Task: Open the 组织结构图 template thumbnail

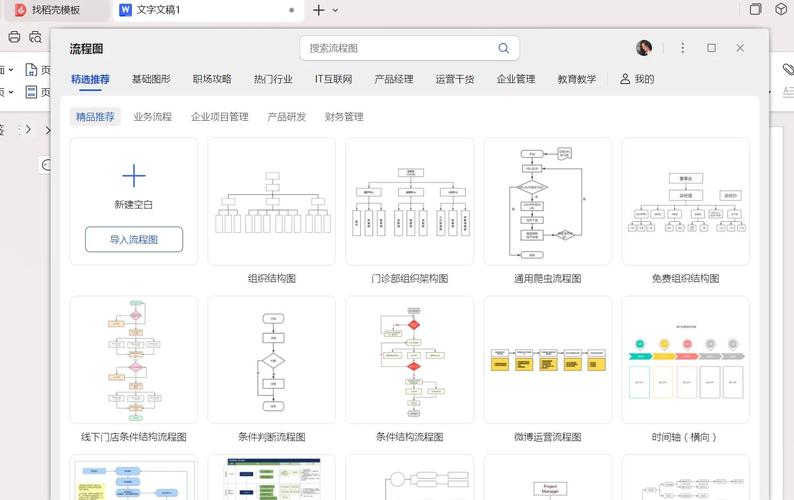Action: [271, 201]
